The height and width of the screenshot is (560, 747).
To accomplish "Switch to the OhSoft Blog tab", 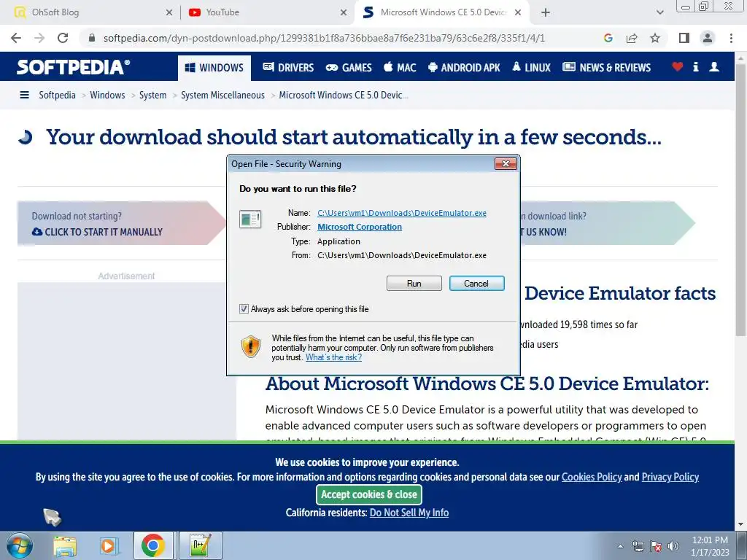I will [90, 13].
